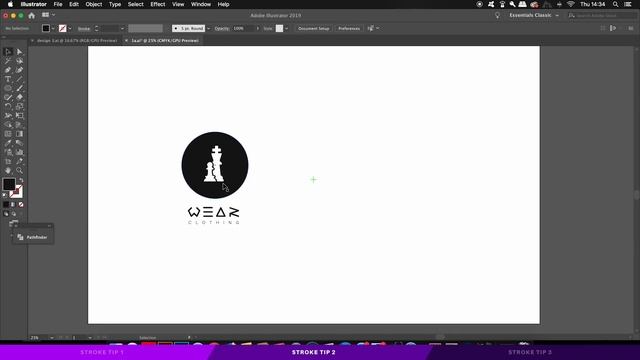The image size is (640, 360).
Task: Open the Essentials Classic workspace switcher
Action: (534, 16)
